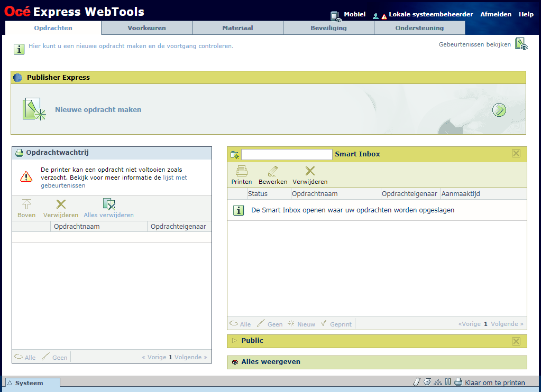Select Geen in Smart Inbox footer
The width and height of the screenshot is (541, 392).
270,324
